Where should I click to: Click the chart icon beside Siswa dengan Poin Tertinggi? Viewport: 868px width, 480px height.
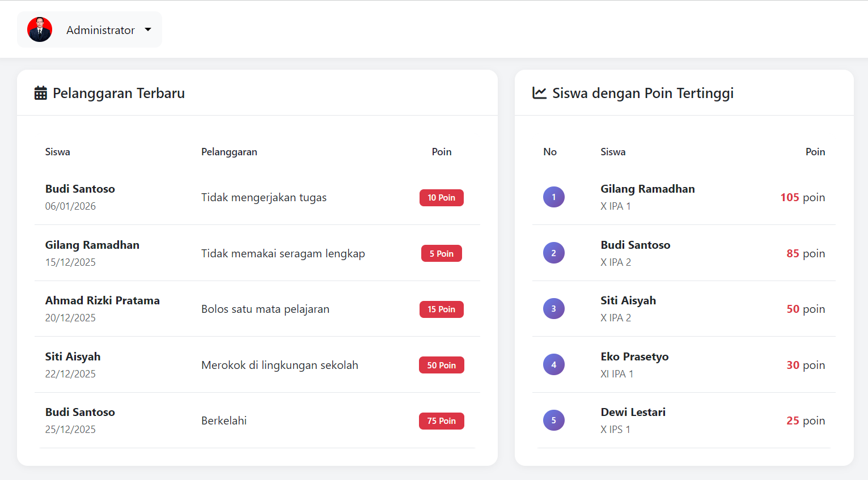pyautogui.click(x=539, y=93)
